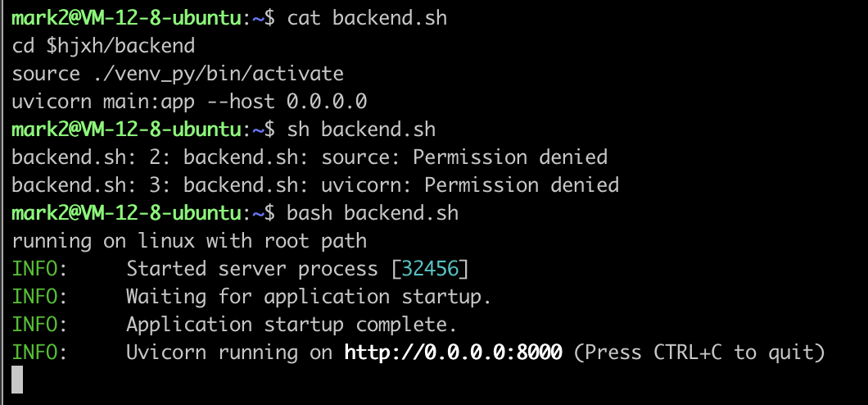
Task: Click 'Application startup complete.' message
Action: [292, 324]
